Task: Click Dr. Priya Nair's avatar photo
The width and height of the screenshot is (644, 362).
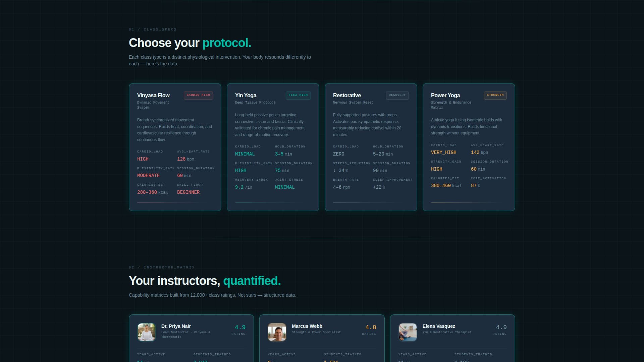Action: 147,332
